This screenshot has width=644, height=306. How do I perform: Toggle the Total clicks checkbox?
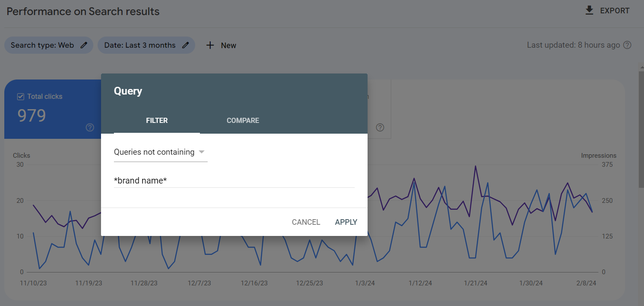point(20,97)
